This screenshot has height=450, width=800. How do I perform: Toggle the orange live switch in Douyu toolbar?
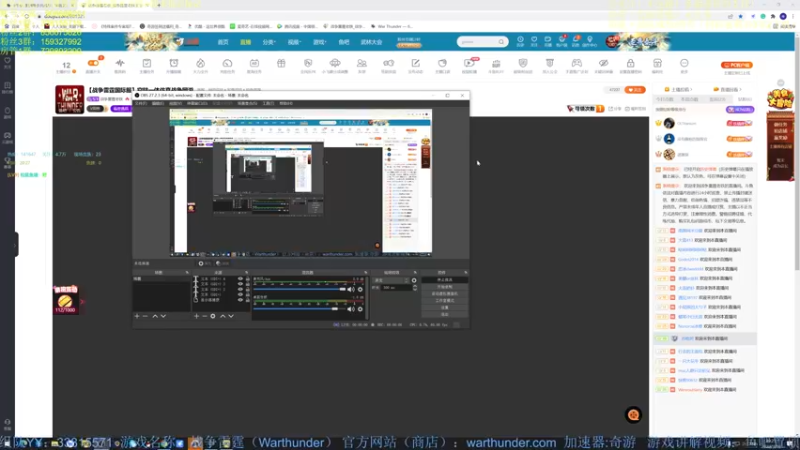93,63
